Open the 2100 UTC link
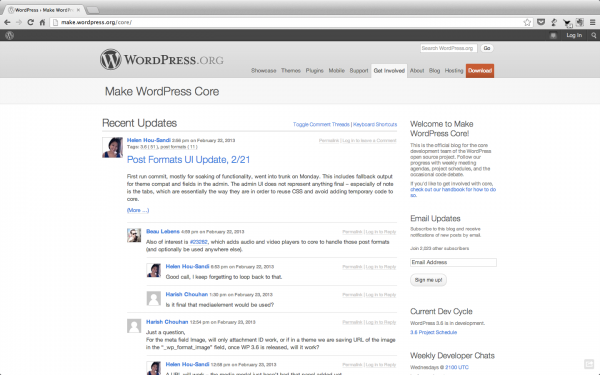Viewport: 600px width, 375px height. 457,367
